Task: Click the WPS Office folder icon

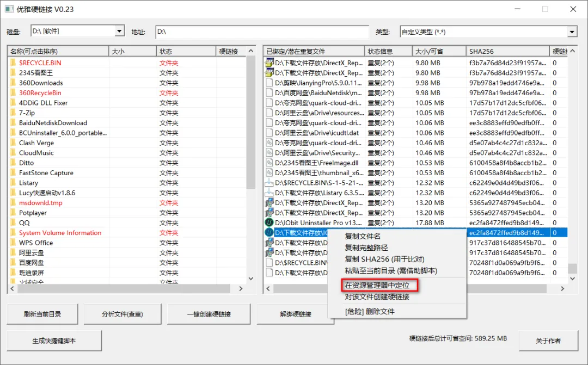Action: point(13,243)
